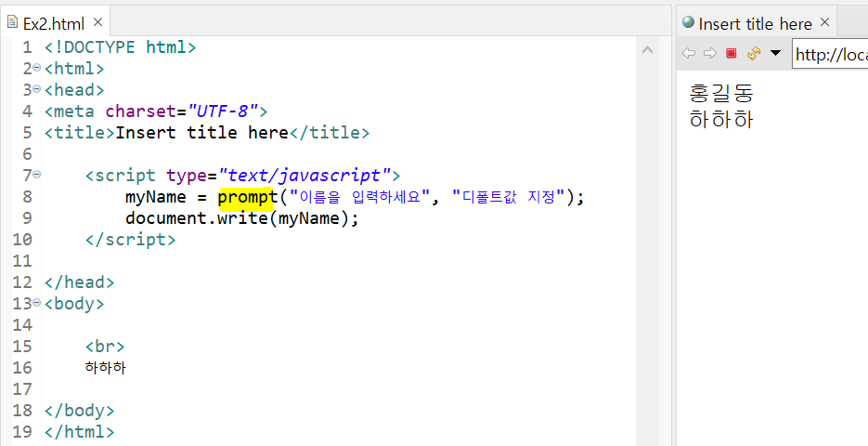This screenshot has height=446, width=868.
Task: Collapse the body tag fold on line 13
Action: [x=36, y=303]
